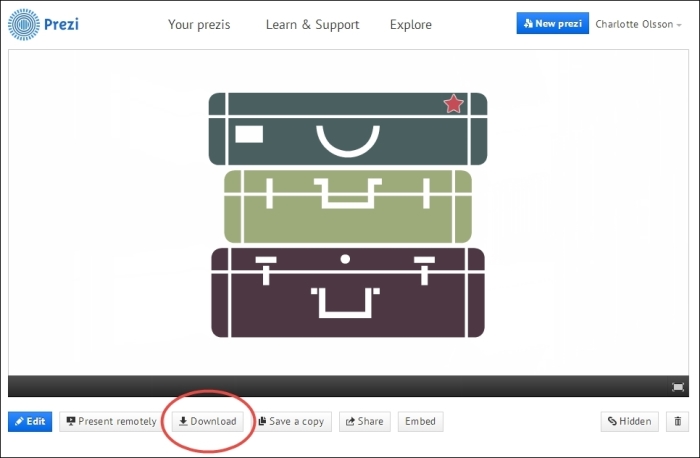Edit this prezi

[30, 421]
